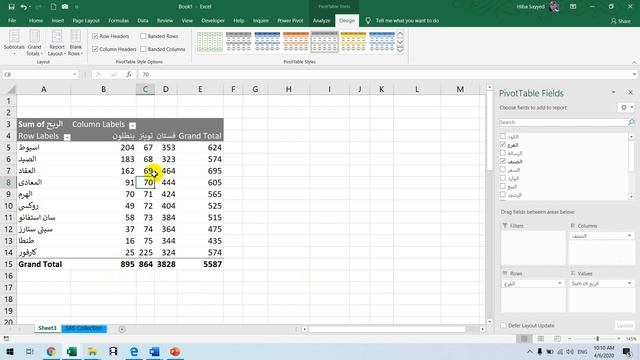Open the Report Layout button
Viewport: 640px width, 360px height.
(x=57, y=43)
